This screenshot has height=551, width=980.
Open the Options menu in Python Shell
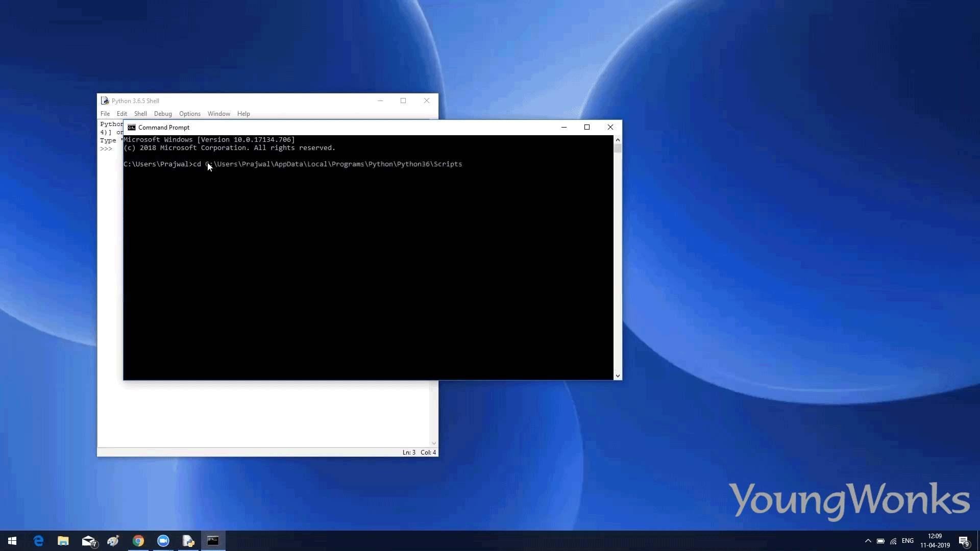[190, 114]
